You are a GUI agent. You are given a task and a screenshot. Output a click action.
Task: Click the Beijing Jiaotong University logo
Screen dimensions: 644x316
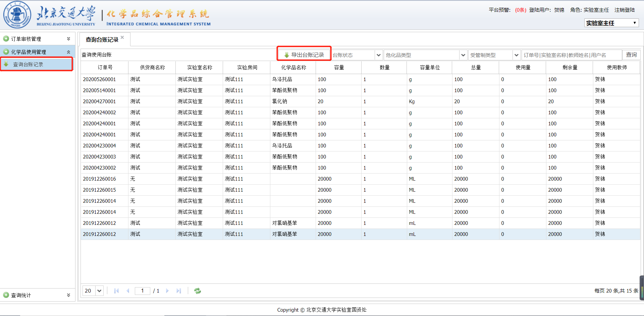tap(17, 15)
